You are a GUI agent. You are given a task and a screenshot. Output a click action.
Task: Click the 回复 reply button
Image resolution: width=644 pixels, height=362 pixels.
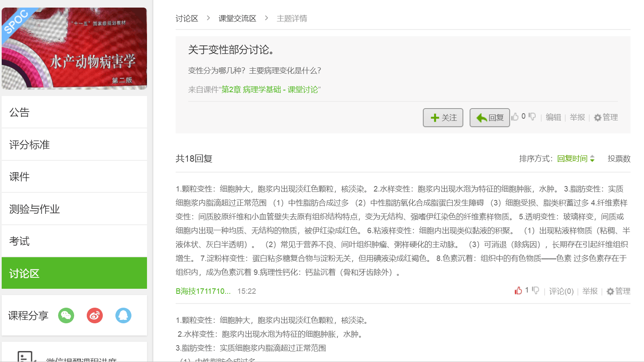(490, 117)
